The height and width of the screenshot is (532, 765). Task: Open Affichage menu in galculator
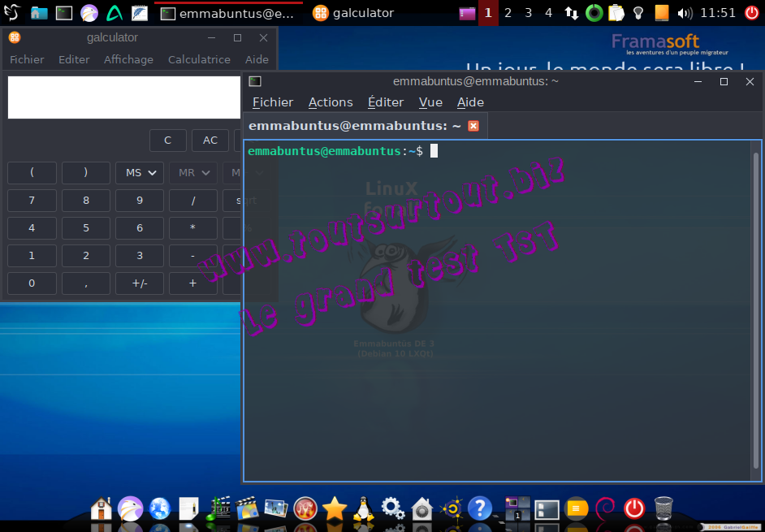tap(128, 59)
